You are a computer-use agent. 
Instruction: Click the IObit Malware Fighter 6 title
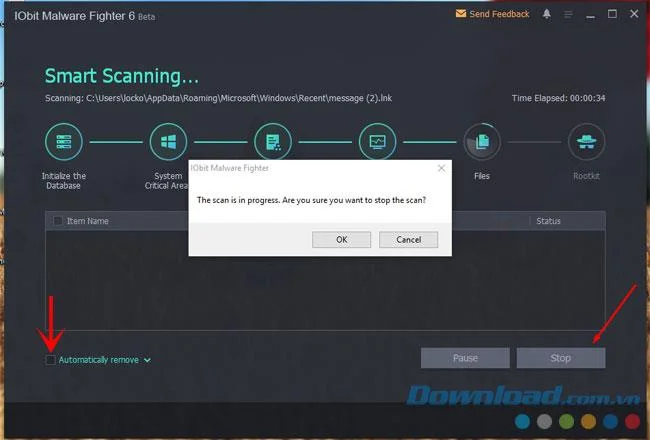point(85,16)
